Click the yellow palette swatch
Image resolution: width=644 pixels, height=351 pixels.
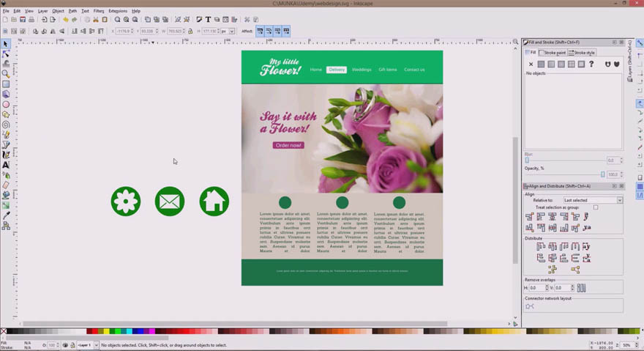click(x=106, y=331)
